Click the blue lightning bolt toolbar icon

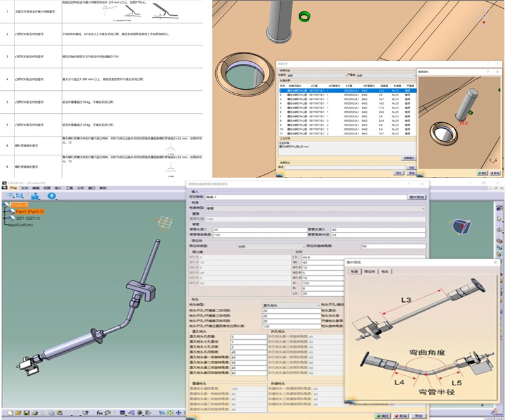pyautogui.click(x=52, y=196)
